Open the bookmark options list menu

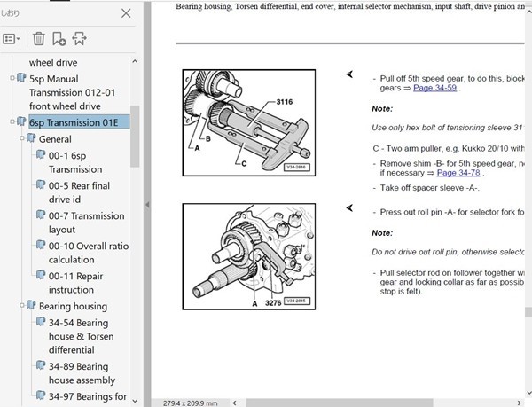(x=12, y=39)
